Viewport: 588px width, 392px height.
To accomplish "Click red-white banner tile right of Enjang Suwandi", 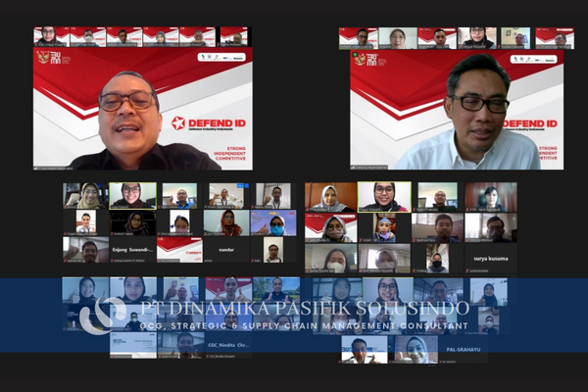I will click(179, 250).
